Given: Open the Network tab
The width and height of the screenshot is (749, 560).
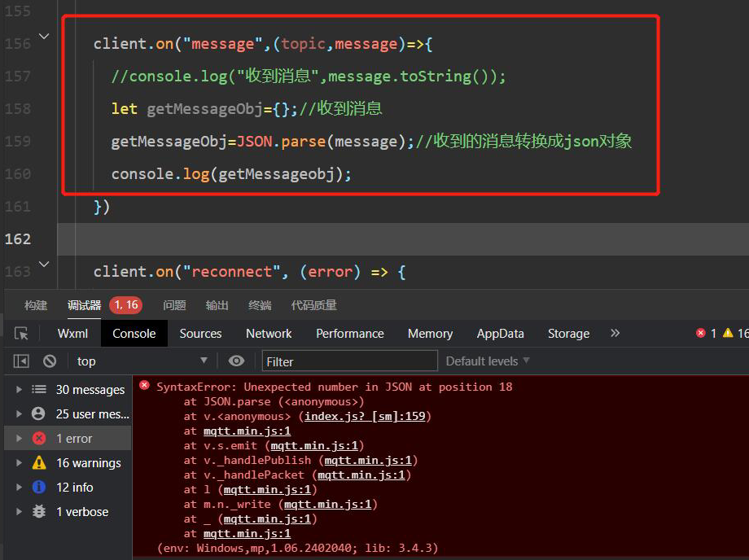Looking at the screenshot, I should coord(269,333).
